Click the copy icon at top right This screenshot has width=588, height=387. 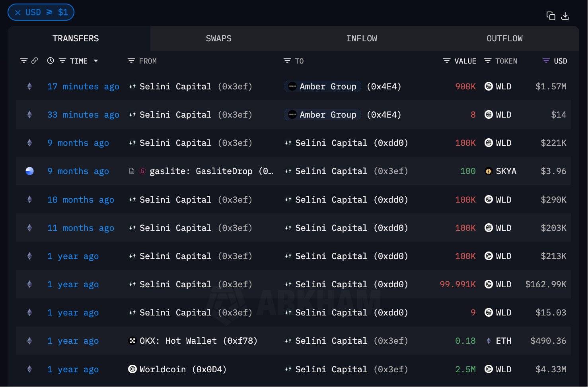click(x=551, y=16)
